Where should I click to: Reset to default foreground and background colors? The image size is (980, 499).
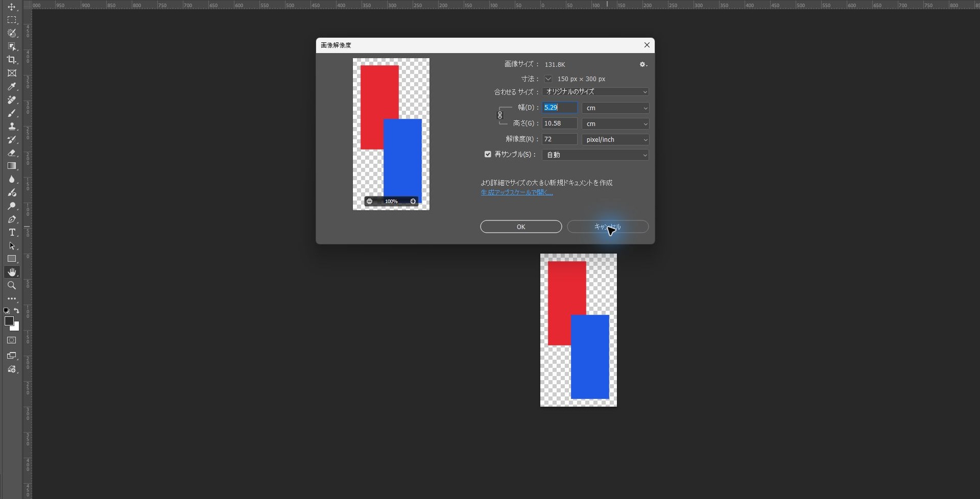pyautogui.click(x=6, y=310)
